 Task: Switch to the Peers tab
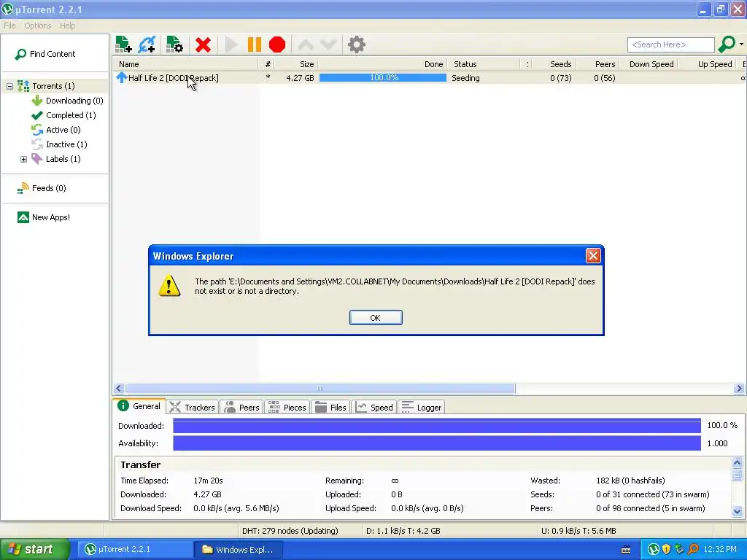[241, 407]
